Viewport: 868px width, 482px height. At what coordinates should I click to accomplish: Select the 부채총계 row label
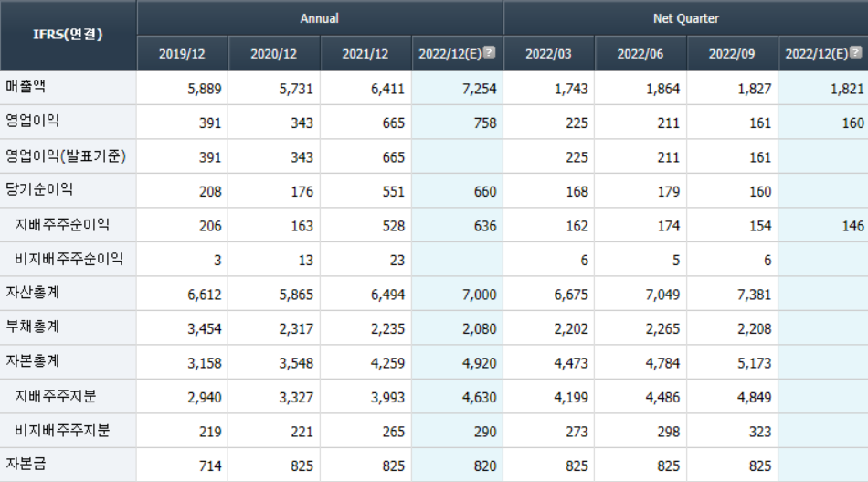click(33, 327)
